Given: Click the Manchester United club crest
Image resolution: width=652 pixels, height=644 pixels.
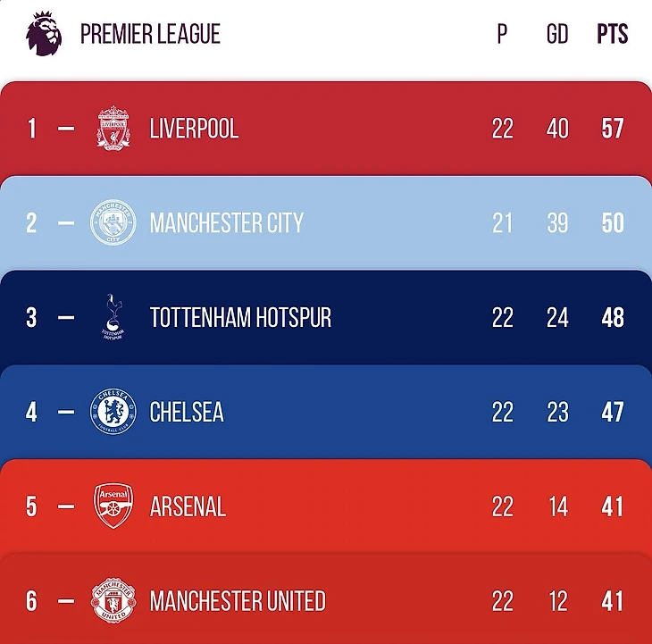Looking at the screenshot, I should coord(113,600).
